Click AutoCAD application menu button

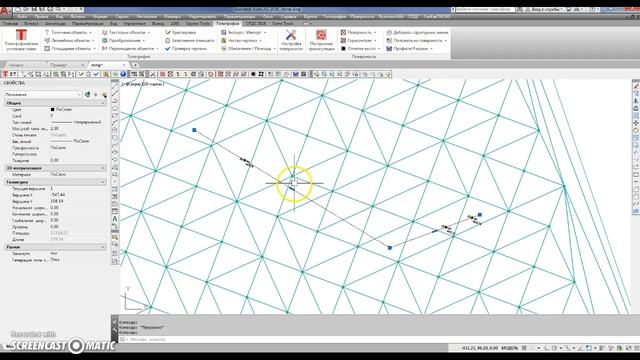5,11
